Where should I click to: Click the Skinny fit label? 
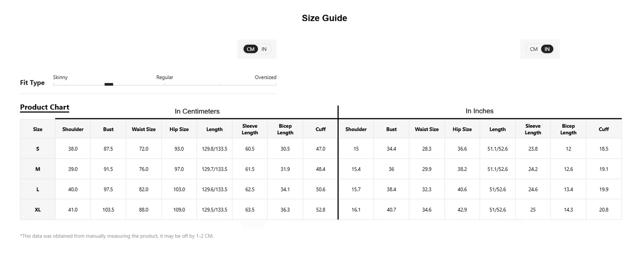coord(60,77)
